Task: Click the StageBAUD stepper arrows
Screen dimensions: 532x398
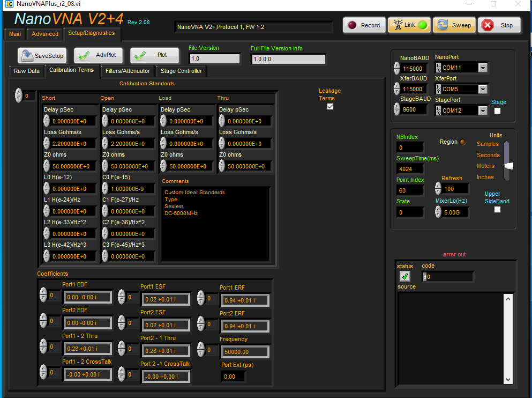Action: pos(396,109)
